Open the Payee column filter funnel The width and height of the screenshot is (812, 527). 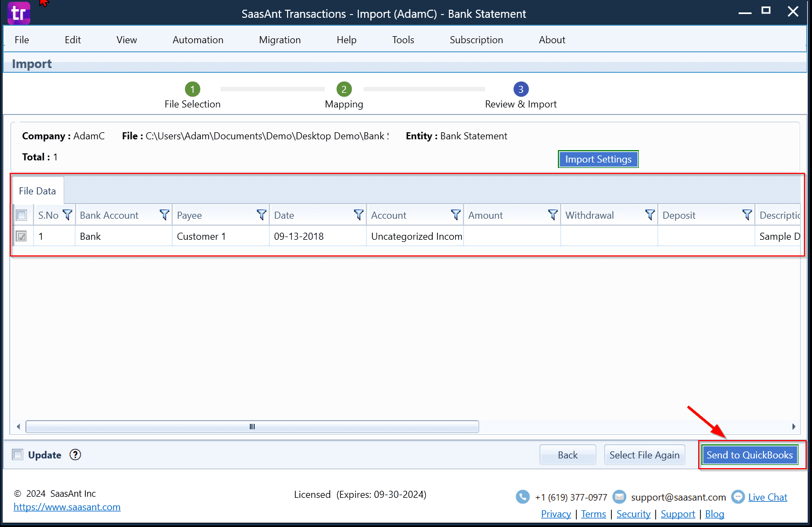tap(262, 215)
